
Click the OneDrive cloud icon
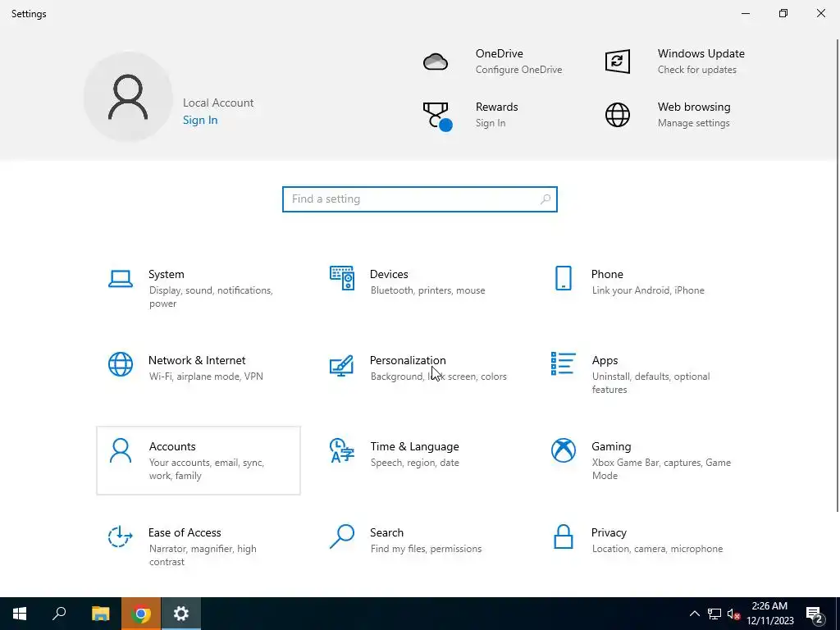[x=436, y=62]
